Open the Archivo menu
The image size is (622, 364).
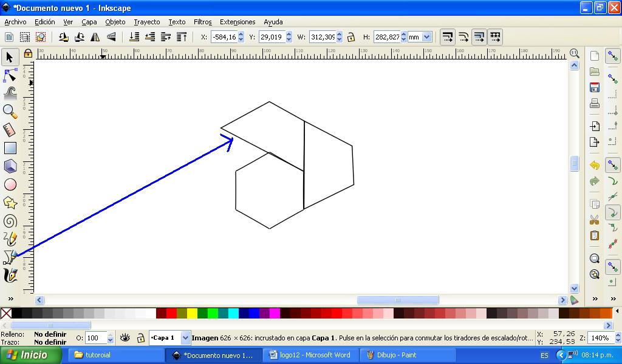coord(15,22)
